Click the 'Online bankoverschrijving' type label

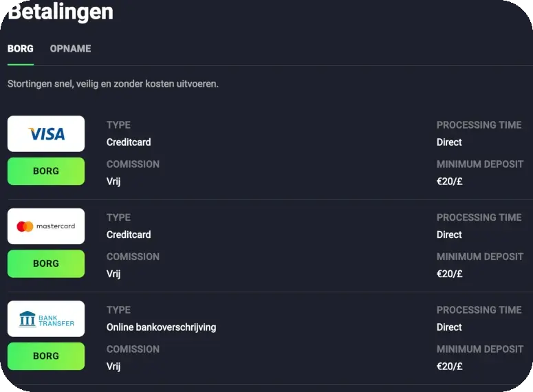[161, 327]
